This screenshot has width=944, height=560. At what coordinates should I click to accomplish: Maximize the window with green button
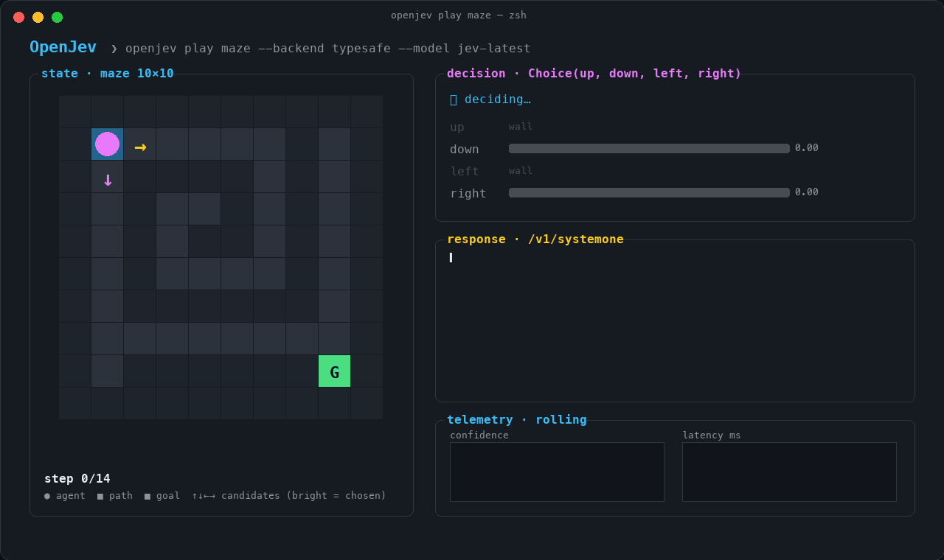[x=58, y=17]
